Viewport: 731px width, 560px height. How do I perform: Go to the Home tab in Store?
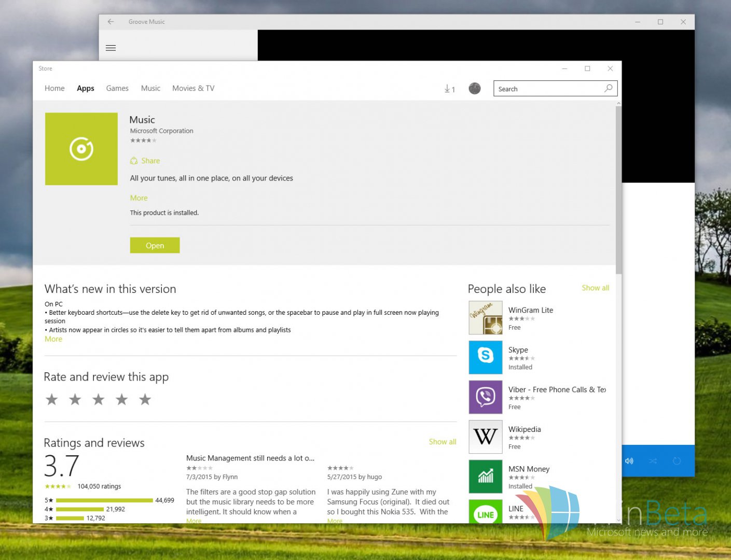point(54,88)
